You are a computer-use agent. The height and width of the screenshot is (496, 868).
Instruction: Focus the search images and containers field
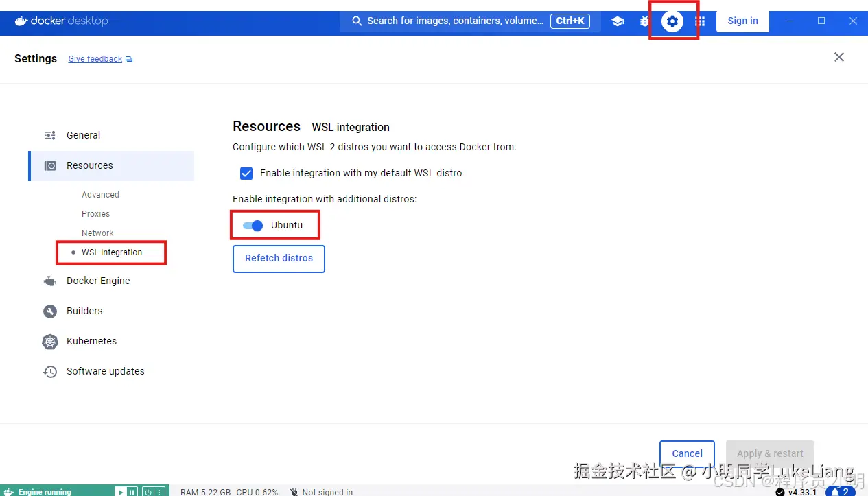[470, 21]
